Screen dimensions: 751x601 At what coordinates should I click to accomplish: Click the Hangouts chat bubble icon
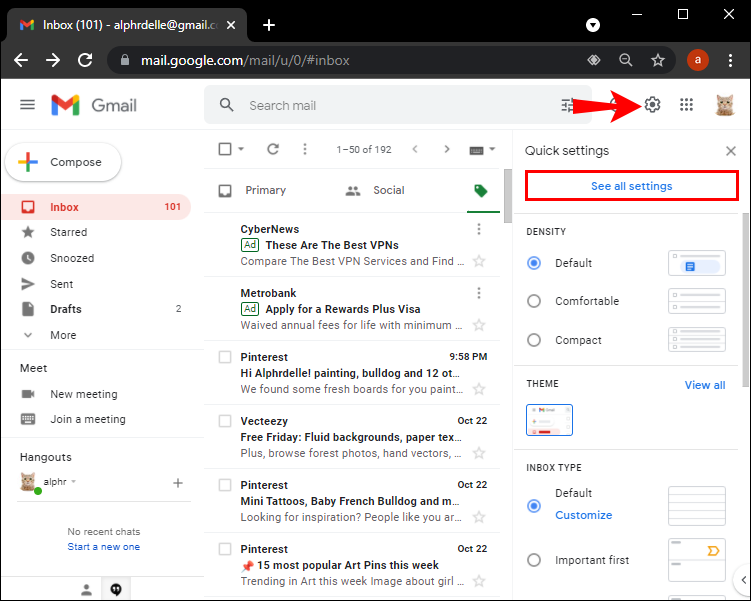[116, 589]
